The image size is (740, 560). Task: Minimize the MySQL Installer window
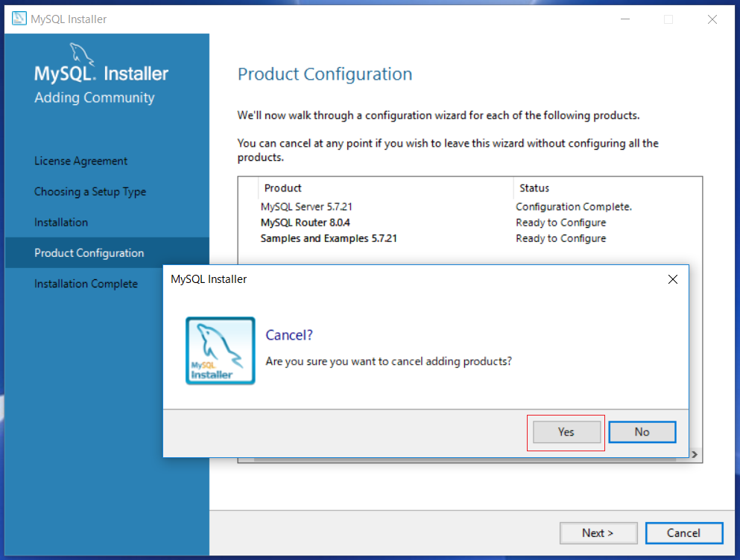(x=624, y=19)
